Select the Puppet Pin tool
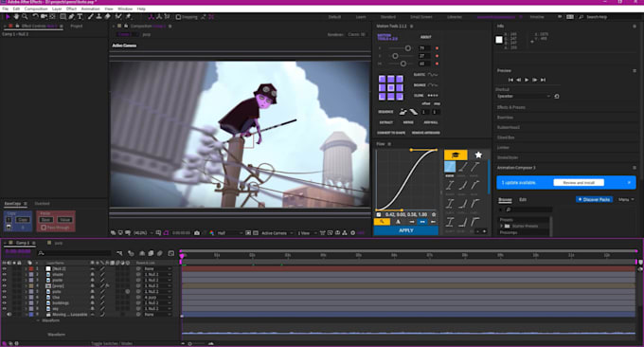The width and height of the screenshot is (644, 347). tap(128, 16)
